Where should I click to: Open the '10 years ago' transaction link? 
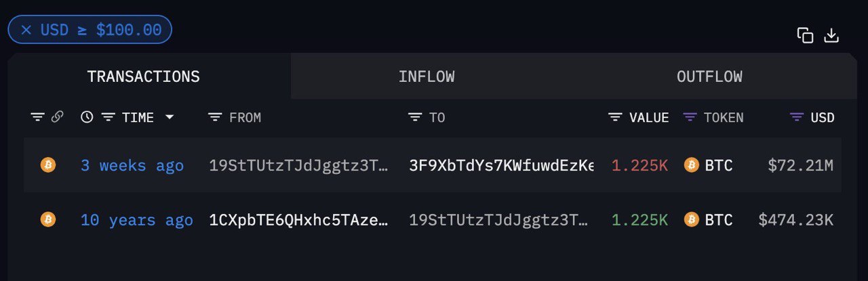[x=136, y=219]
